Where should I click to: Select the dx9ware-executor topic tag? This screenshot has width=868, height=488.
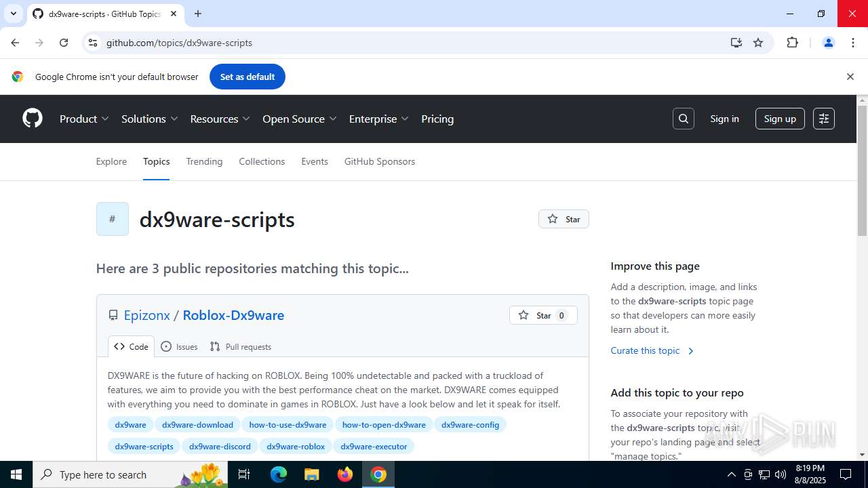(374, 447)
